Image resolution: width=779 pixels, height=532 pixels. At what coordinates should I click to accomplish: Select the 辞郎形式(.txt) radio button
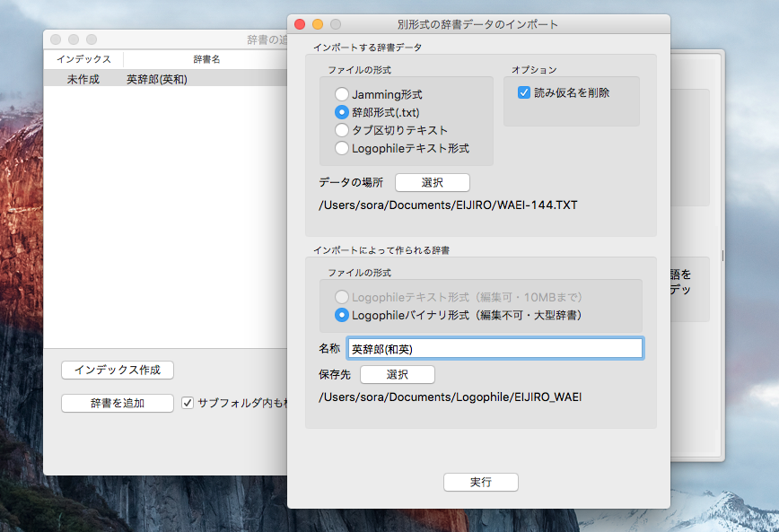point(342,112)
